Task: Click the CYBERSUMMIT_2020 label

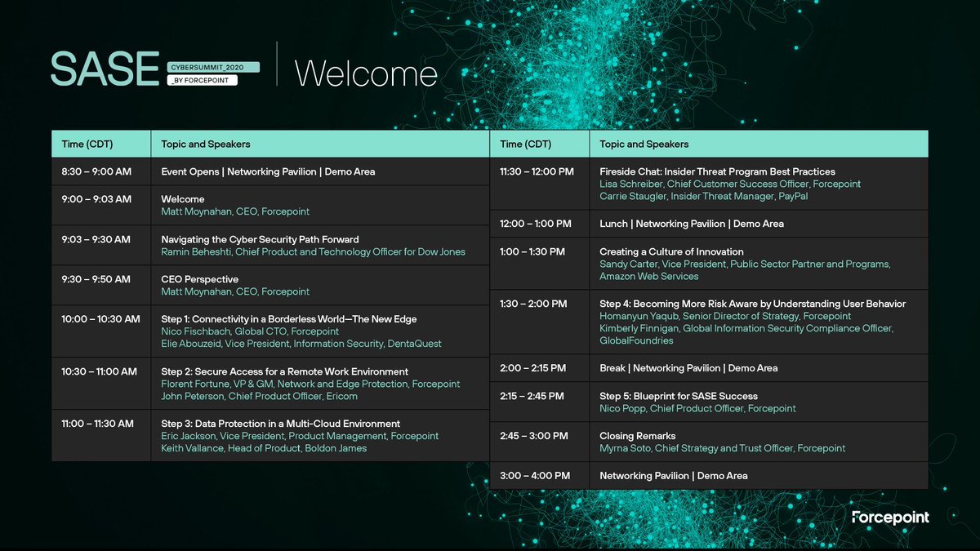Action: coord(212,67)
